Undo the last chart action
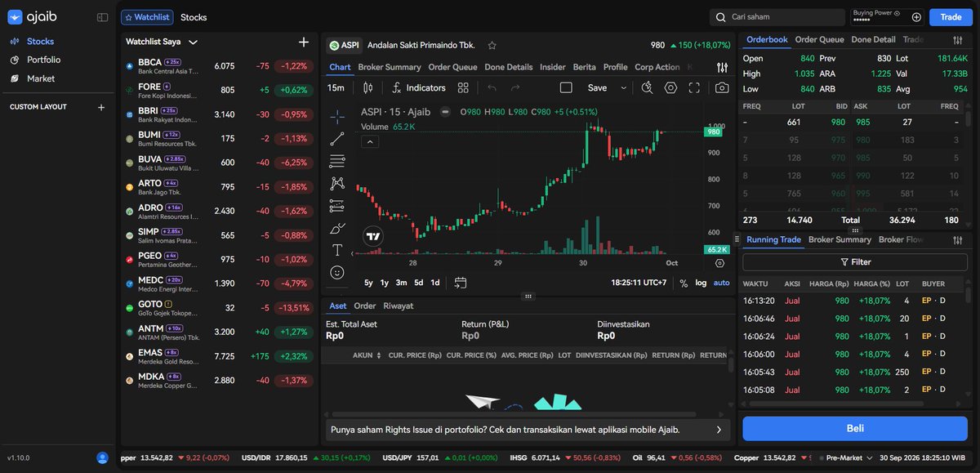Screen dimensions: 980x473 click(492, 87)
